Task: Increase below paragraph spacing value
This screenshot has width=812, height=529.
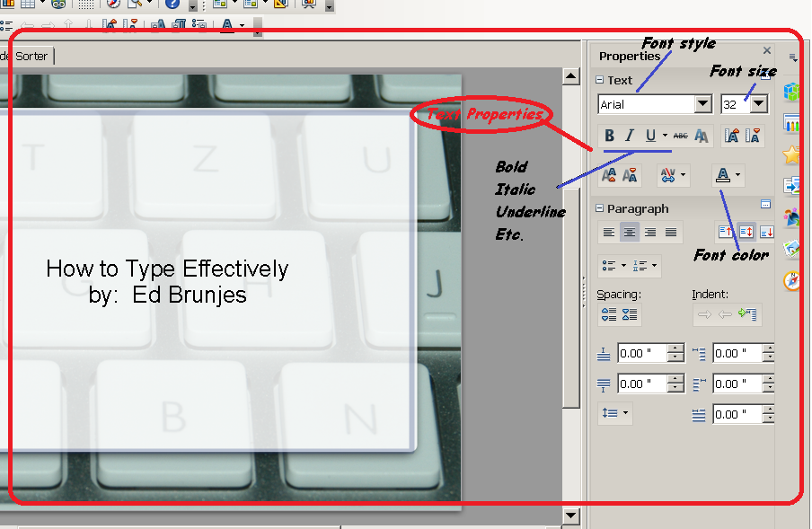Action: point(675,379)
